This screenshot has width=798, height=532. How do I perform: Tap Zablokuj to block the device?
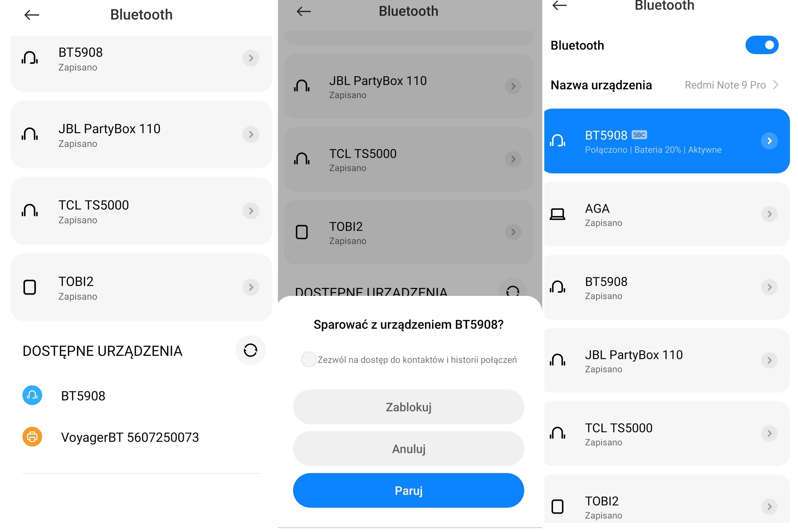[x=408, y=407]
